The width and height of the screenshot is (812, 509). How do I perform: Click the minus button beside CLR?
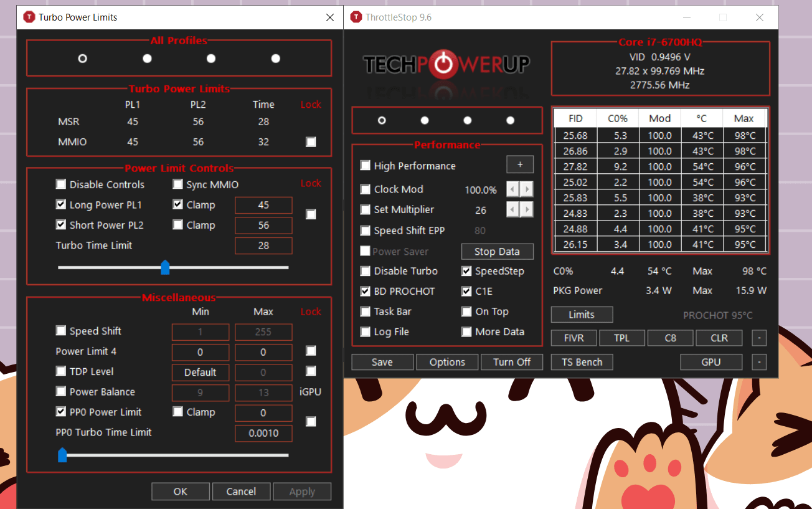coord(759,338)
